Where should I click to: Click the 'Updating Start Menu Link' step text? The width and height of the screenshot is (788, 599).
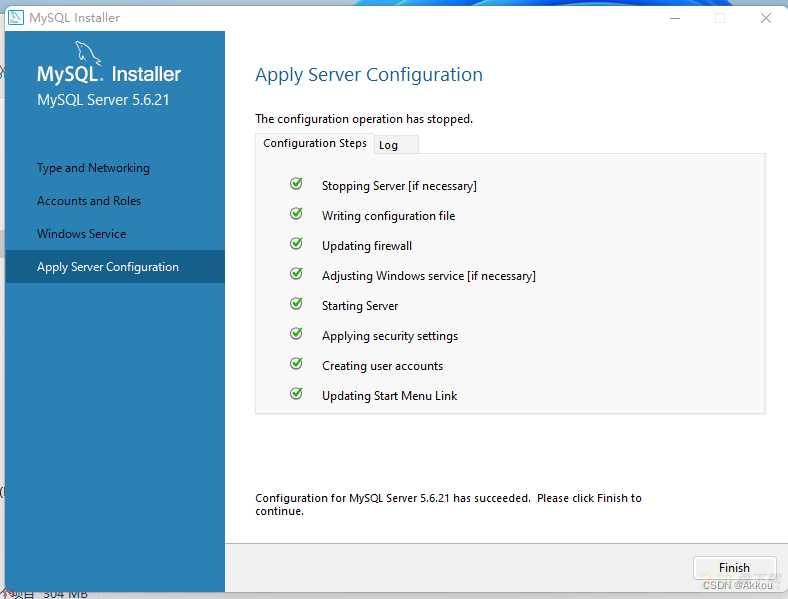[389, 396]
